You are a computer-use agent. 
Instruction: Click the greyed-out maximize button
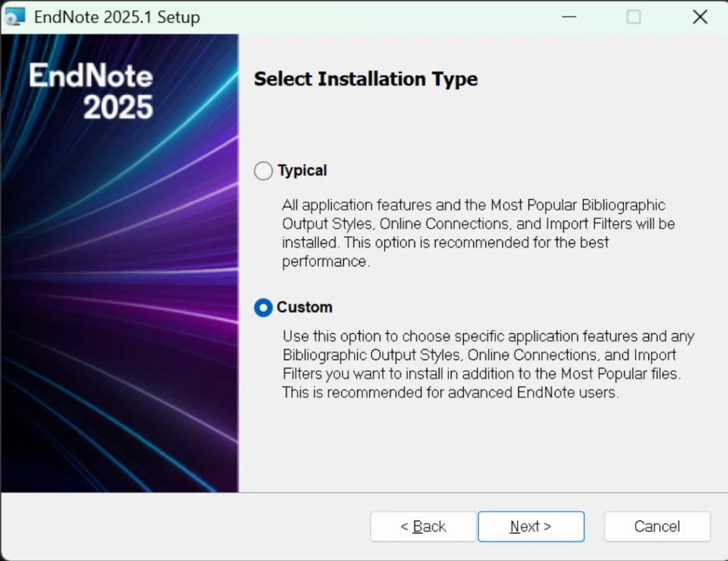tap(634, 17)
